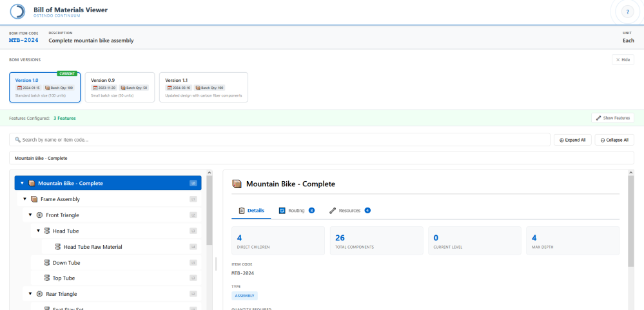Toggle Show Features button
This screenshot has width=644, height=310.
coord(612,118)
